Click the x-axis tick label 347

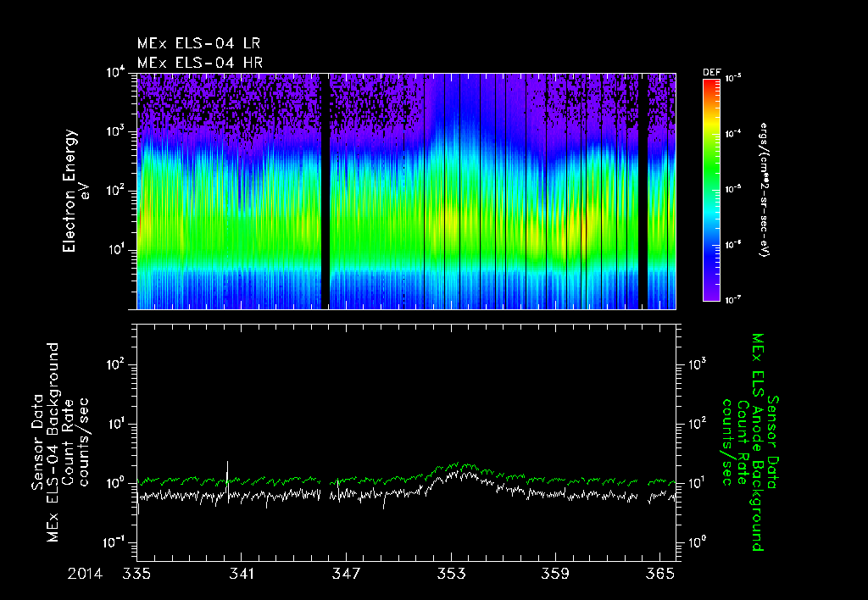pos(346,574)
